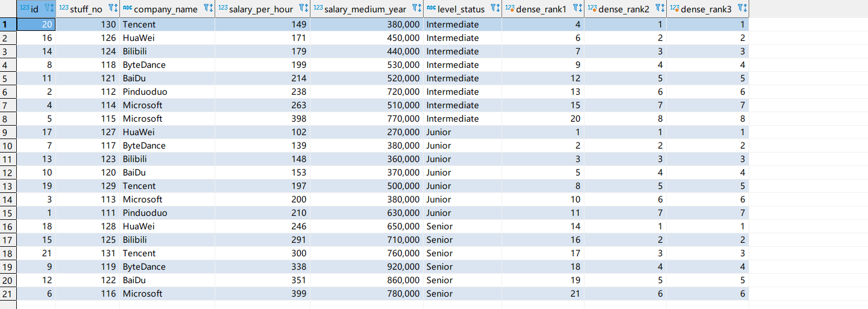Click the sort arrows on the id column
The image size is (868, 309).
pos(52,8)
